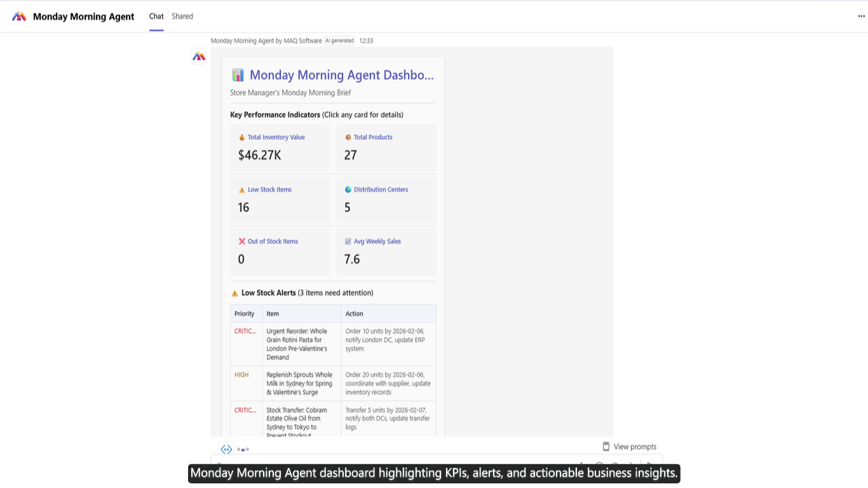Click the Low Stock Alerts heading text

(269, 293)
